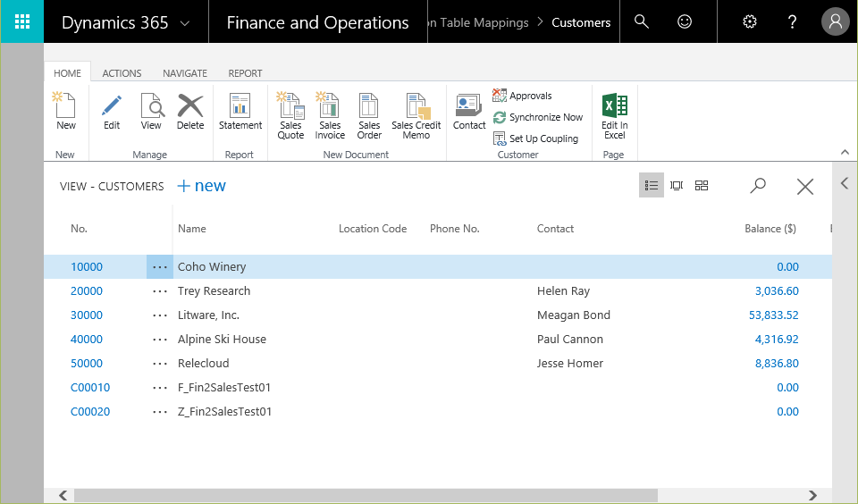858x504 pixels.
Task: Click Synchronize Now
Action: coord(538,117)
